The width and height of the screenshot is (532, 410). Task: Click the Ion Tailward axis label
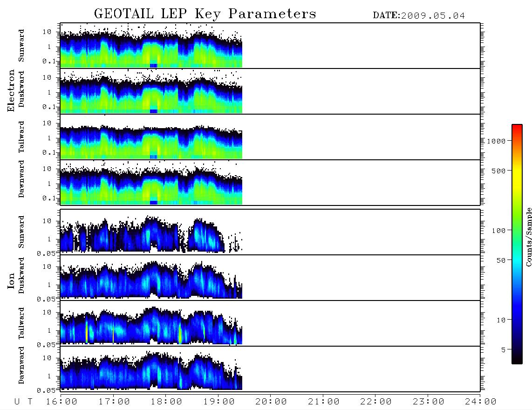tap(21, 323)
